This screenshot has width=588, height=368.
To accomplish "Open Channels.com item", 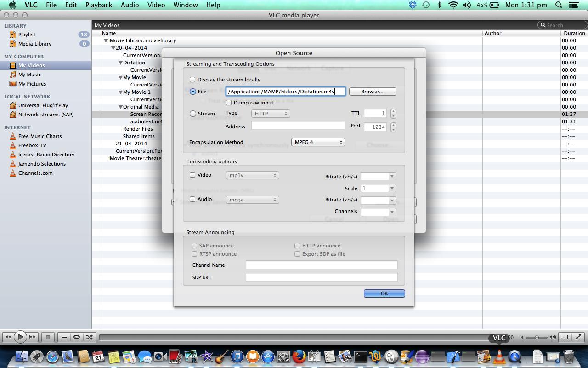I will coord(35,173).
